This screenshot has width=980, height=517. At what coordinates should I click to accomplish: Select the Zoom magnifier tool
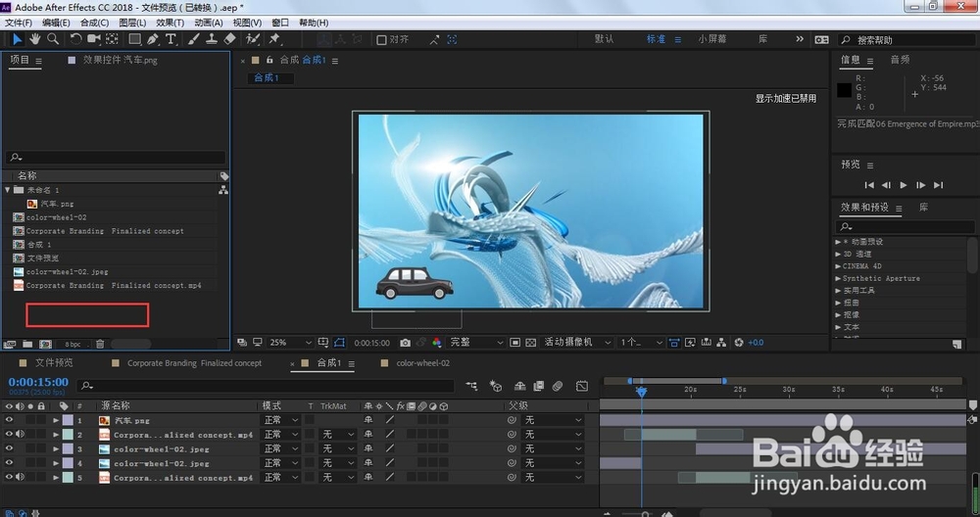[53, 39]
